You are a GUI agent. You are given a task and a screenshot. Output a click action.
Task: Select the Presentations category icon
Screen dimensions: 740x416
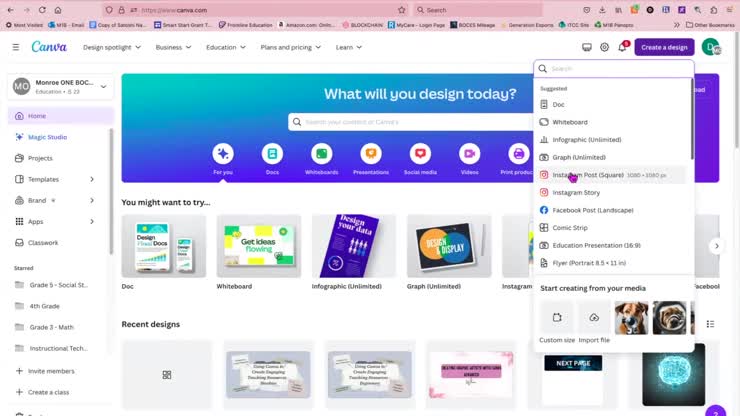[371, 154]
